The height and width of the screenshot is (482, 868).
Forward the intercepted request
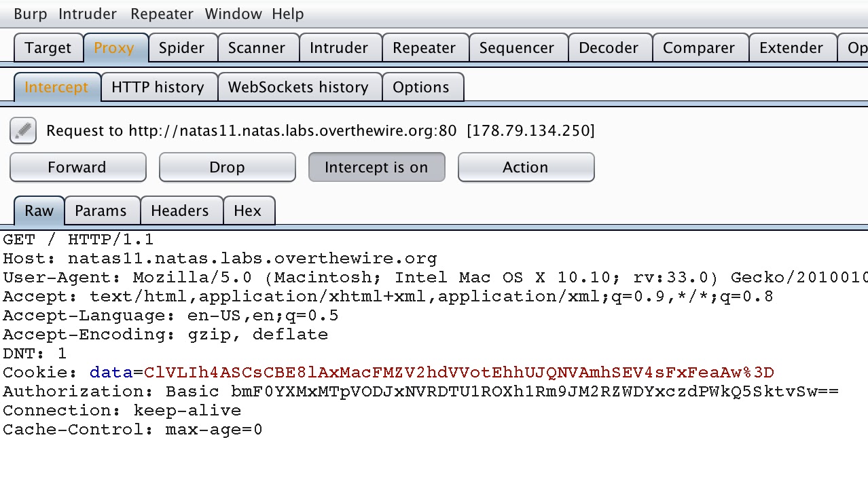click(77, 167)
